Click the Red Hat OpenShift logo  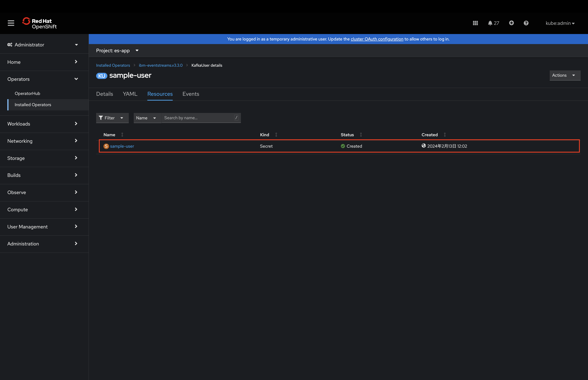click(x=39, y=23)
